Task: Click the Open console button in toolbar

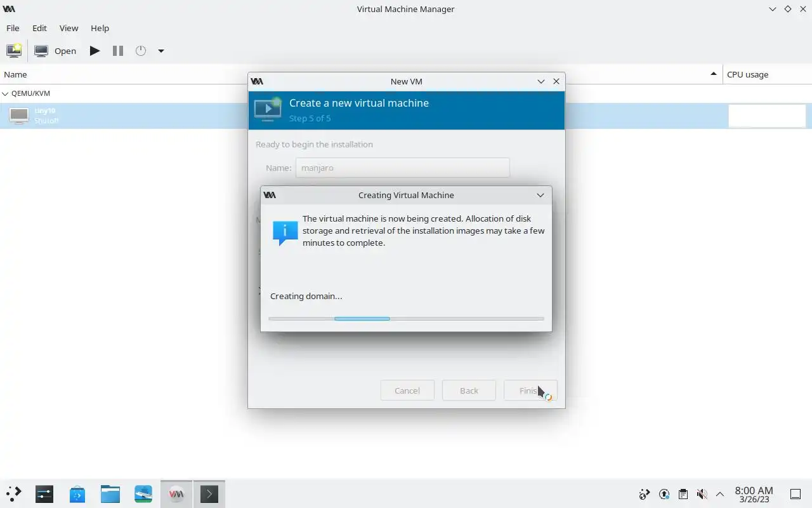Action: (x=55, y=51)
